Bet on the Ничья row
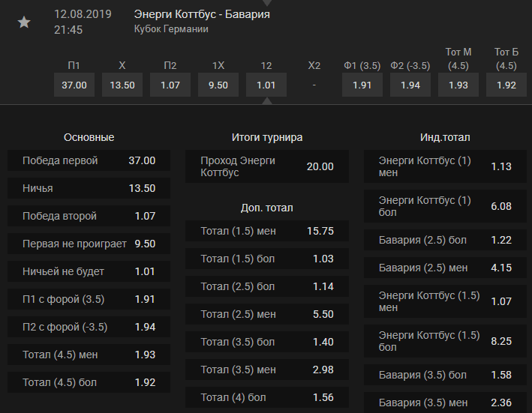 (x=89, y=188)
